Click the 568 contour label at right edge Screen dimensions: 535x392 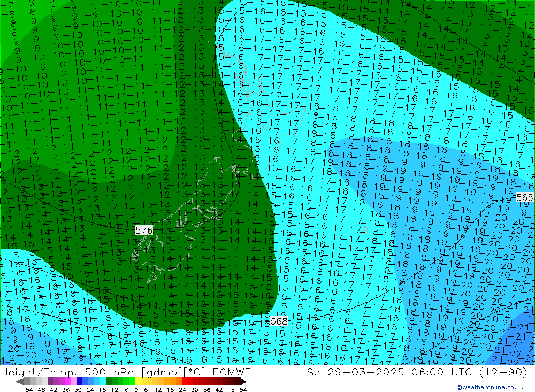(x=525, y=197)
